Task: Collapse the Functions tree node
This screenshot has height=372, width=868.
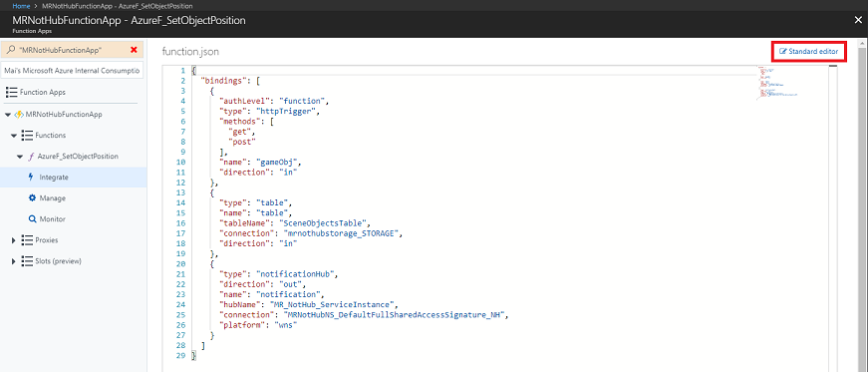Action: tap(14, 136)
